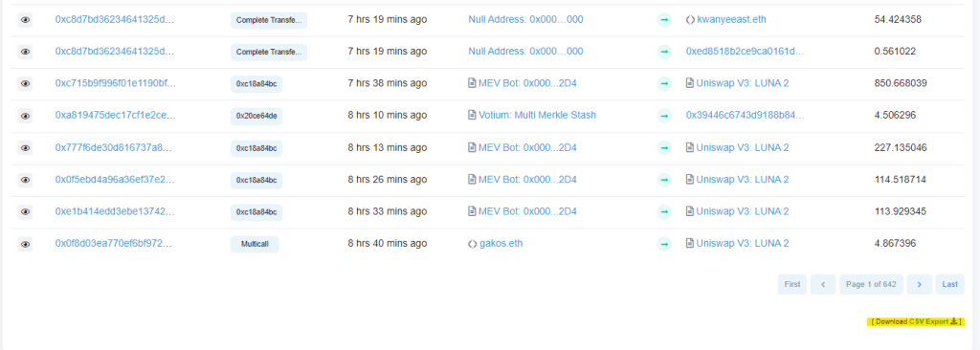Open Uniswap V3: LUNA 2 in 8 hrs 13 mins row
This screenshot has height=350, width=980.
click(x=743, y=147)
